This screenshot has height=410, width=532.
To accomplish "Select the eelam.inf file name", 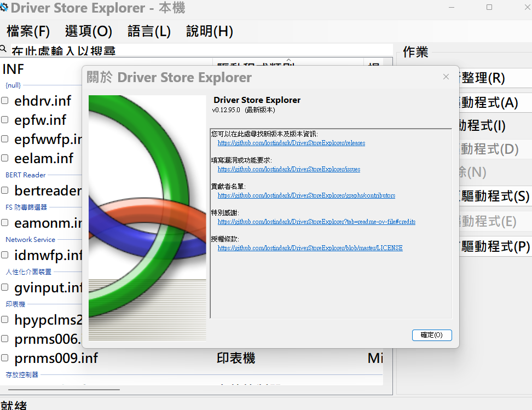I will pyautogui.click(x=44, y=158).
